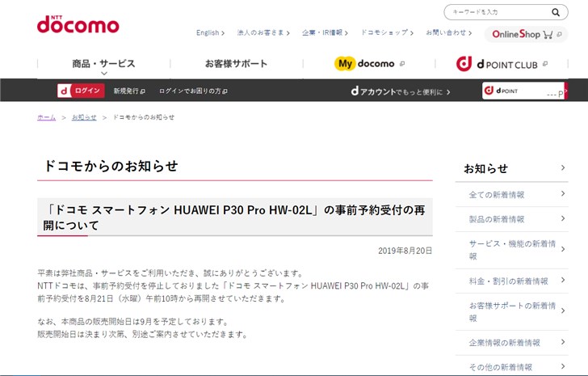
Task: Click external-link icon beside ログインでお困りの方
Action: pyautogui.click(x=225, y=91)
